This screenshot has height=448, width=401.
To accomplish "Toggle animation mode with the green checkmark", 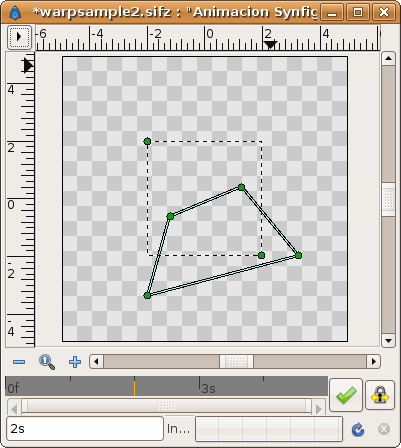I will point(346,395).
